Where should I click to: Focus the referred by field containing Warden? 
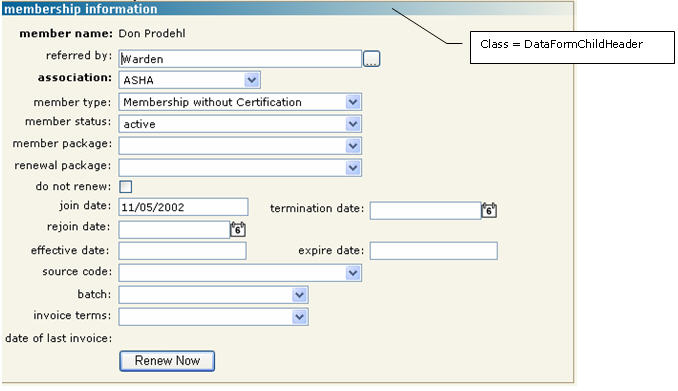click(x=240, y=59)
